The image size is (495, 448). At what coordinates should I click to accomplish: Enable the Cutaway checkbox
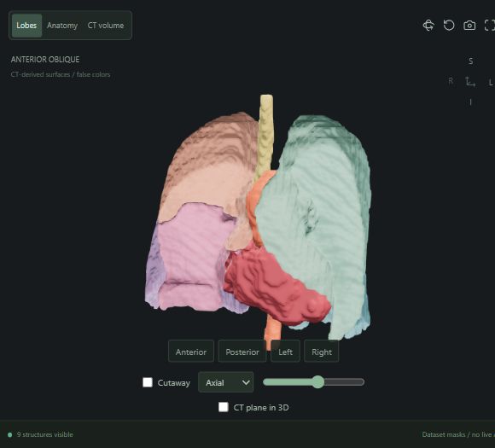click(148, 382)
